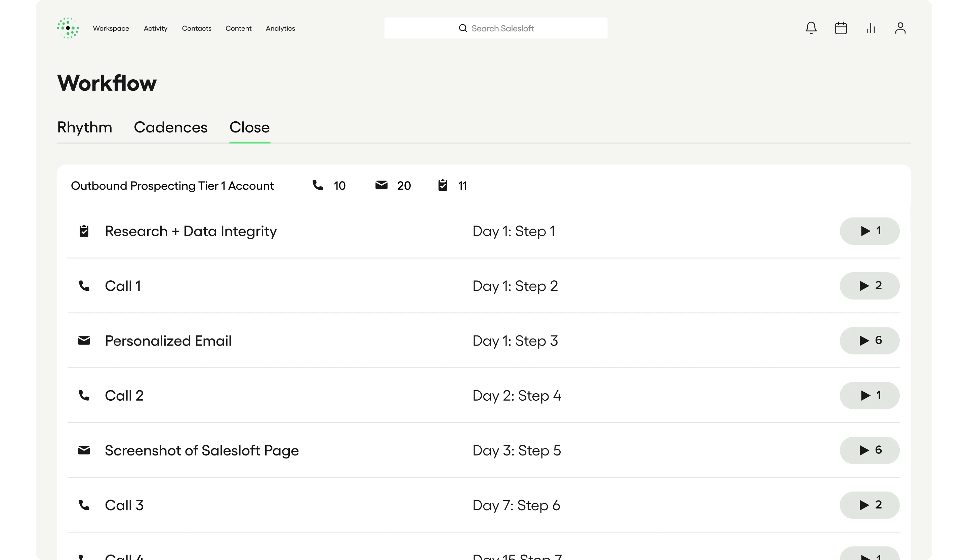
Task: Click into the Search Salesloft field
Action: pyautogui.click(x=496, y=28)
